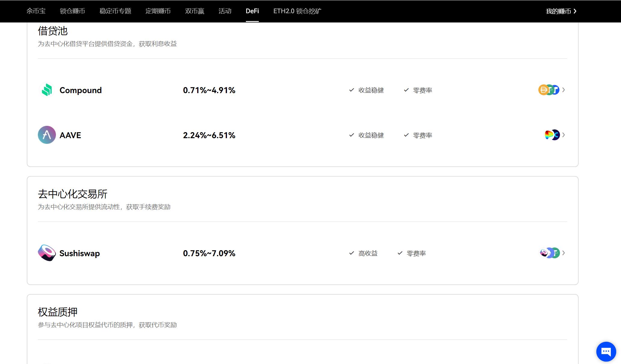Expand the Sushiswap row chevron arrow

tap(564, 253)
